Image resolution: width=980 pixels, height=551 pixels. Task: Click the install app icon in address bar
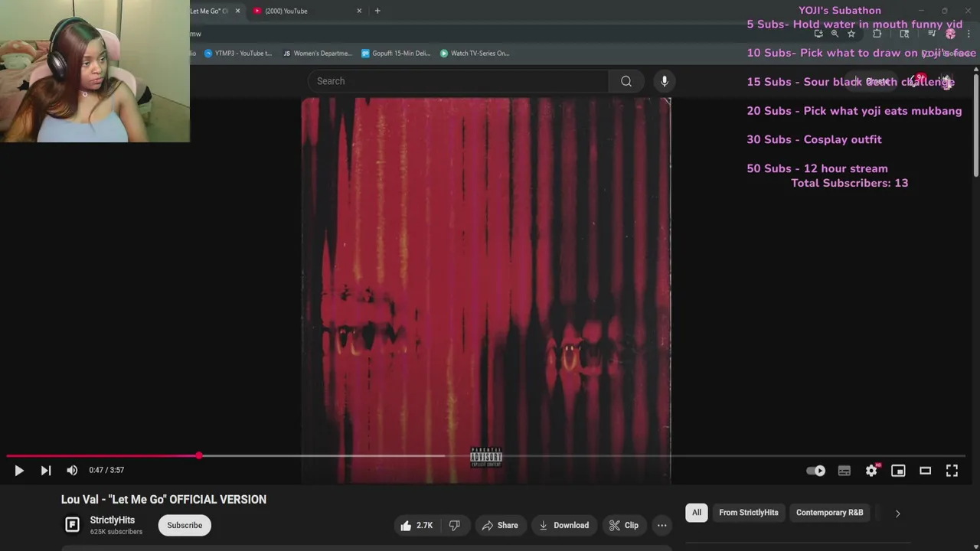pos(818,34)
